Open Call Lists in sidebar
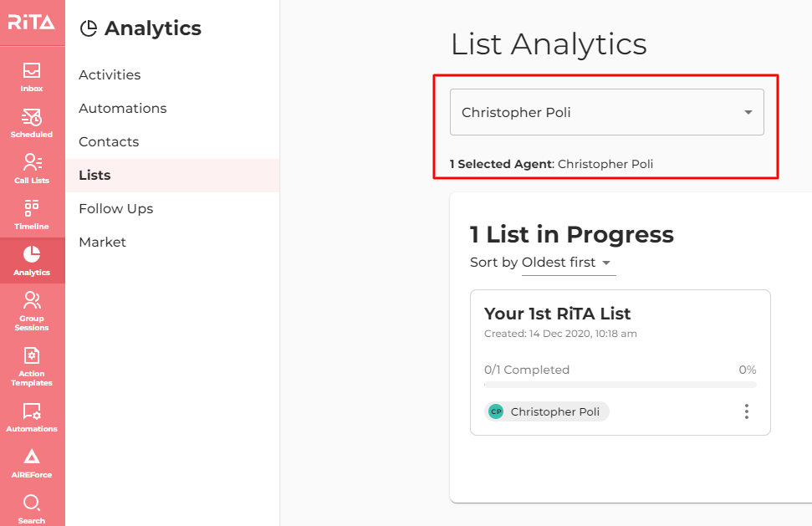Viewport: 812px width, 526px height. pos(32,169)
